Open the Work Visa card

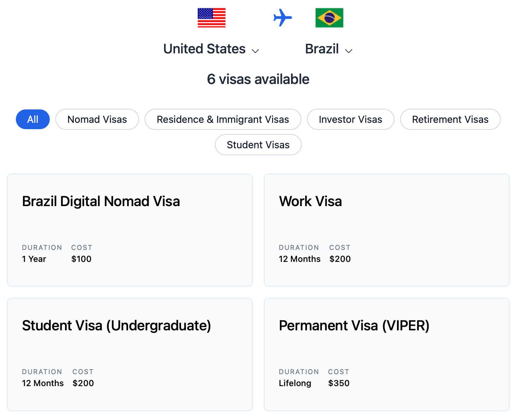click(x=387, y=230)
